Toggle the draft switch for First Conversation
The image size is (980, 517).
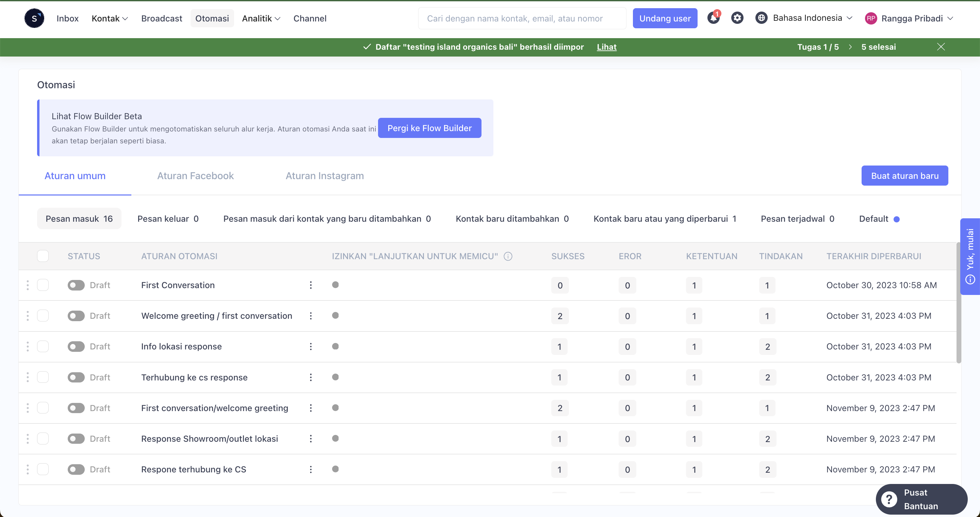[75, 285]
